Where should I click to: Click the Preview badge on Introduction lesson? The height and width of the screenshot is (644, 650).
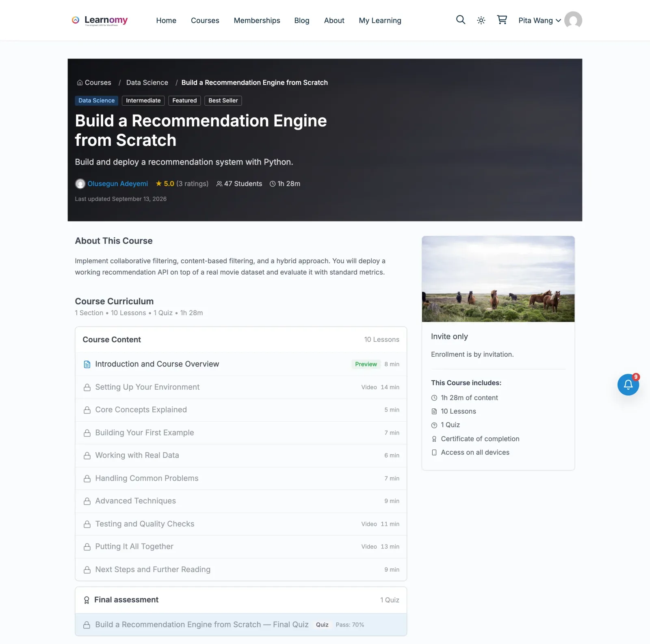pyautogui.click(x=366, y=364)
